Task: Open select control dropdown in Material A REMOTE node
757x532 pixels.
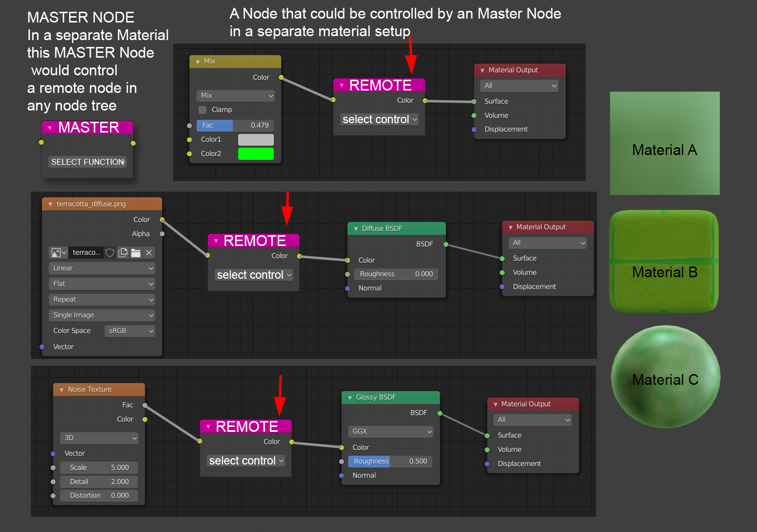Action: pos(379,119)
